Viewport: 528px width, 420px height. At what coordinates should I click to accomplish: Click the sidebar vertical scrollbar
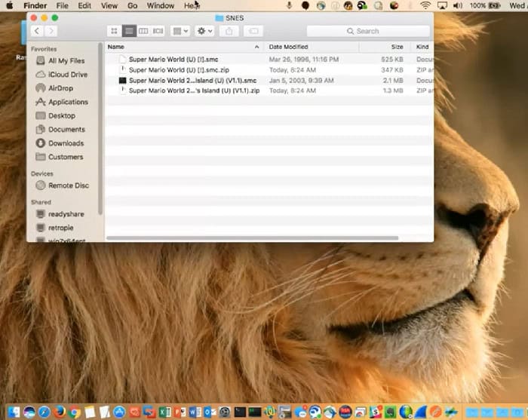tap(100, 128)
